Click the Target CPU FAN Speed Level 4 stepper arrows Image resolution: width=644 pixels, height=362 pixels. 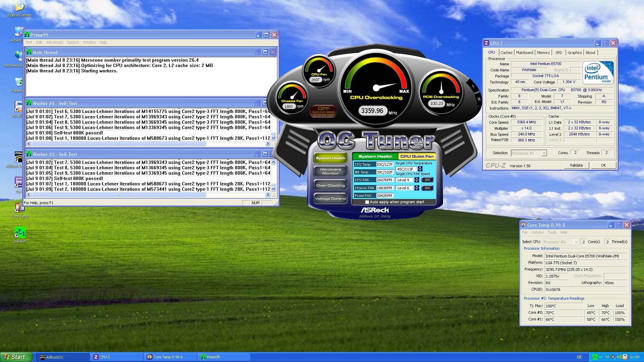click(417, 180)
